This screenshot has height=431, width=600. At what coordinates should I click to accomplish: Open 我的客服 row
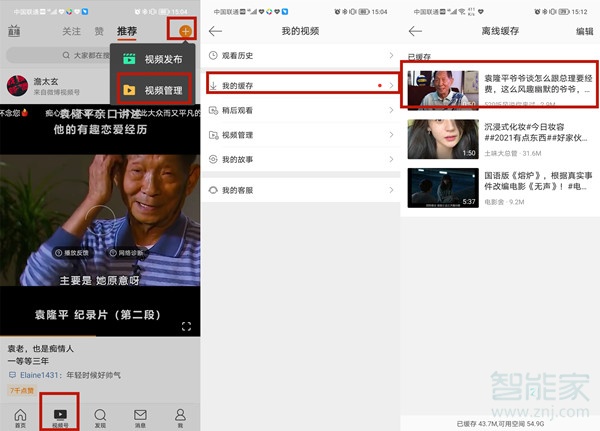301,190
